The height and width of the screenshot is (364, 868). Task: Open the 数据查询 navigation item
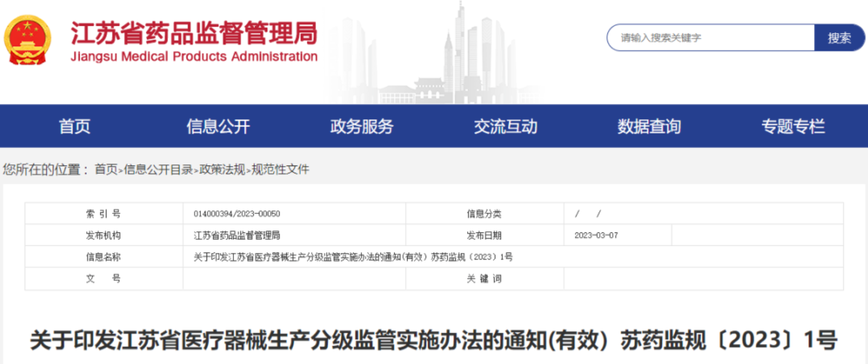click(649, 126)
